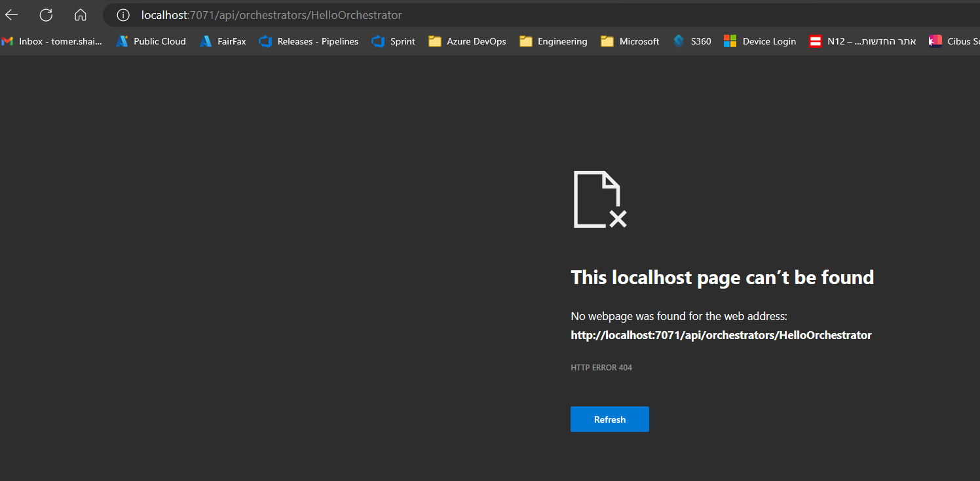Click the Cibus bookmark icon
Image resolution: width=980 pixels, height=481 pixels.
(x=935, y=41)
